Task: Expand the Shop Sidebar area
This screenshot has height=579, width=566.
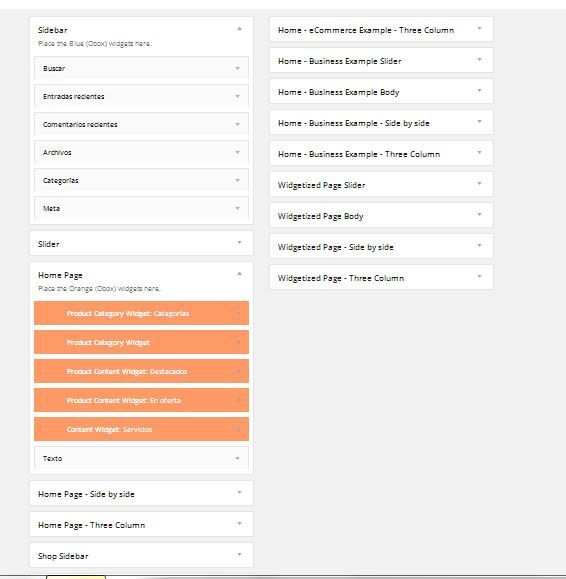Action: (239, 555)
